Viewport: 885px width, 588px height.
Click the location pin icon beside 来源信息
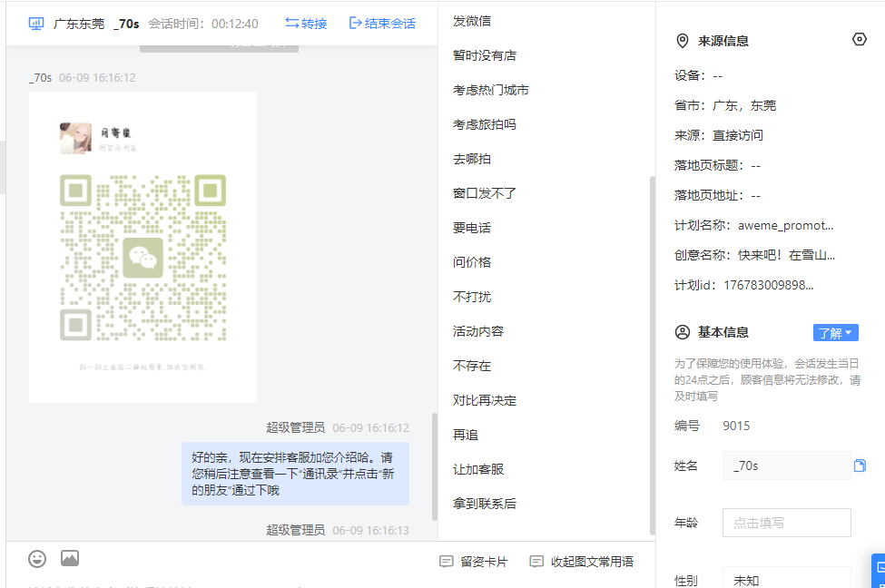[x=683, y=41]
